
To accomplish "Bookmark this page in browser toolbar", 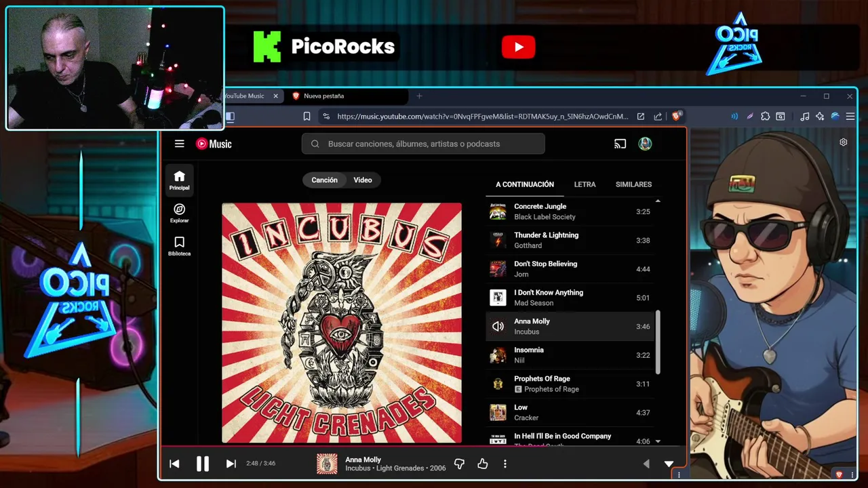I will pos(307,116).
